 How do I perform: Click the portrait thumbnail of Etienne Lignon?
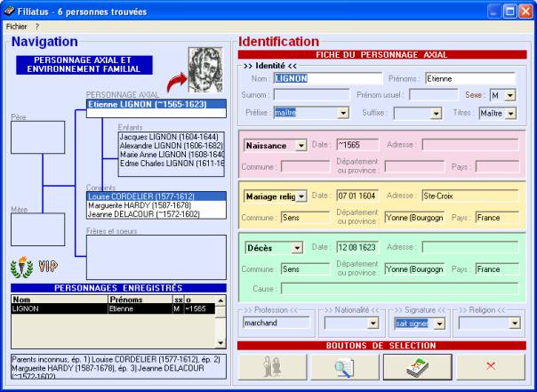pyautogui.click(x=204, y=68)
